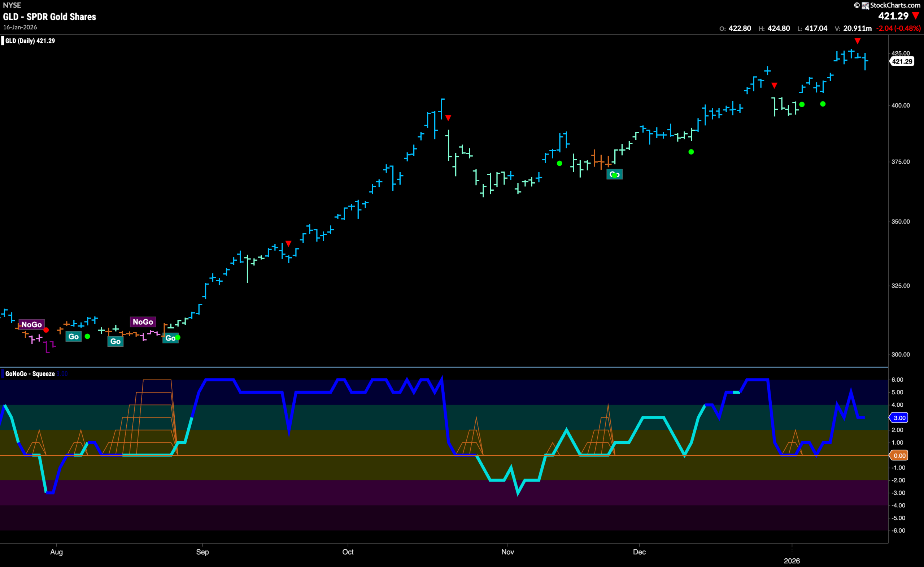Screen dimensions: 924x567
Task: Click the GoNoGo - Squeeze indicator label
Action: [30, 374]
